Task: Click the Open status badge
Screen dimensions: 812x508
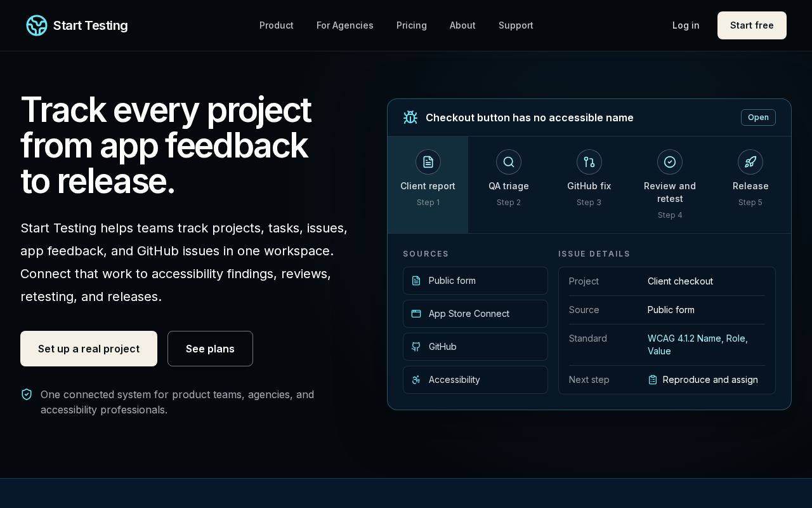Action: (758, 117)
